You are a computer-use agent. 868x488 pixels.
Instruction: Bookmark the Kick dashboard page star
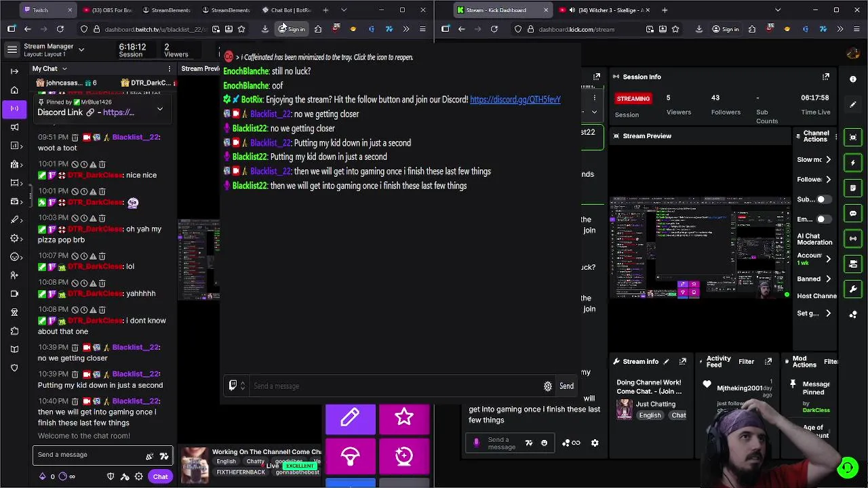click(675, 29)
